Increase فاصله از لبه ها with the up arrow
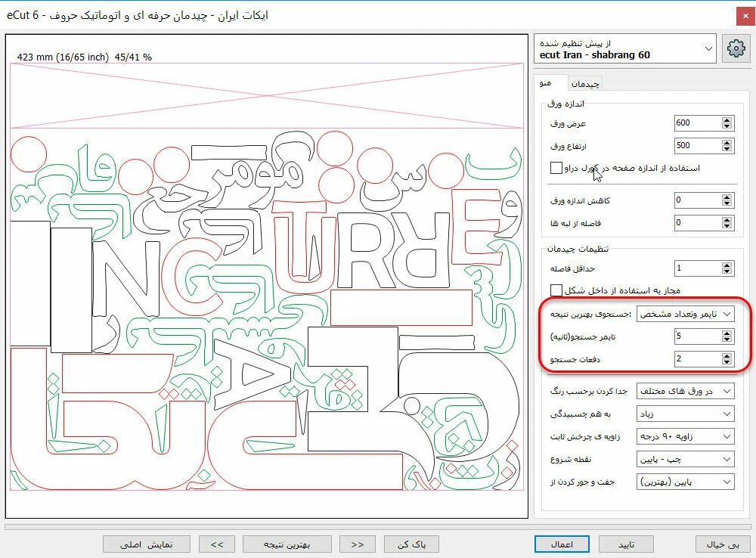 (727, 219)
